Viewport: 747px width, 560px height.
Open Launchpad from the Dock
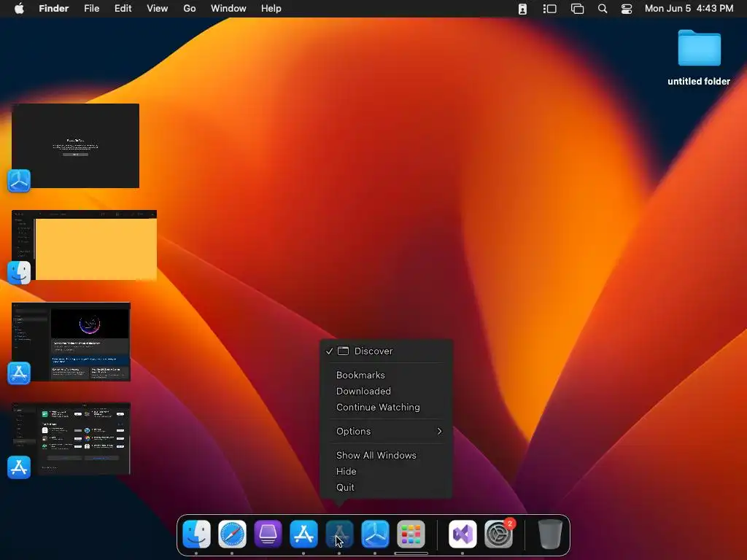[411, 534]
